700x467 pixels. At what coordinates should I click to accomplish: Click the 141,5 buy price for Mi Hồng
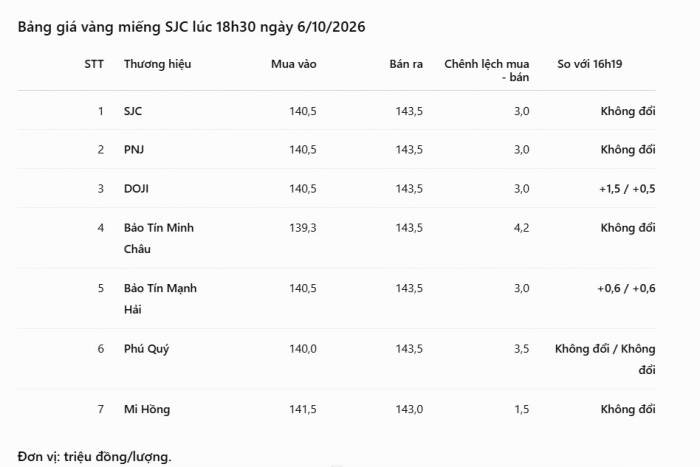coord(303,409)
